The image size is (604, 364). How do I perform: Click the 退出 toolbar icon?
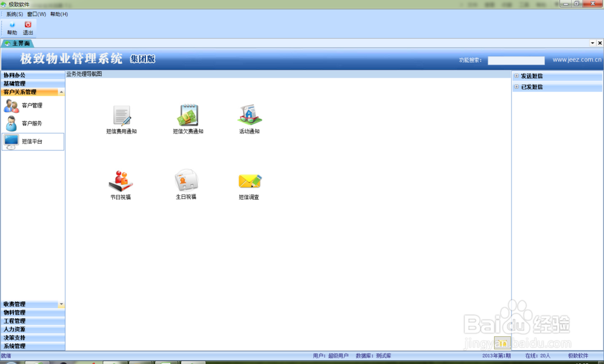28,28
